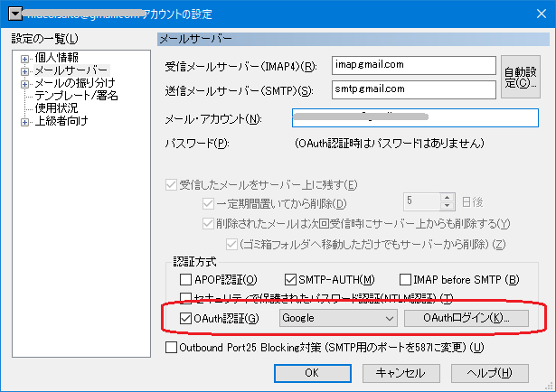The width and height of the screenshot is (556, 392).
Task: Enable Outbound Port25 Blocking対策 checkbox
Action: point(169,348)
